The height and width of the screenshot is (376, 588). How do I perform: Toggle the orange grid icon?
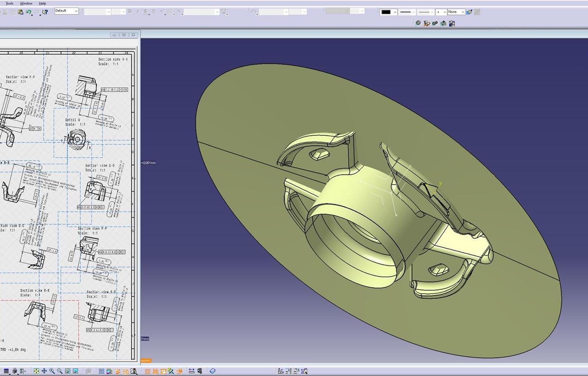(147, 371)
